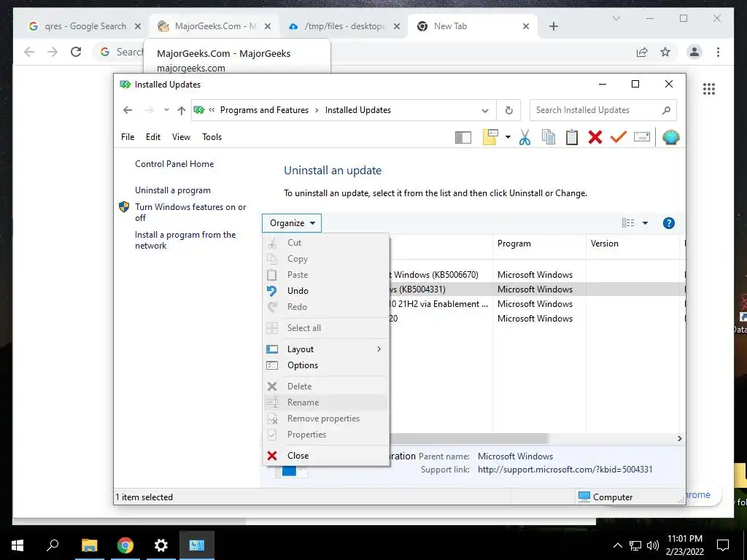Viewport: 747px width, 560px height.
Task: Click the view layout icon
Action: pos(628,223)
